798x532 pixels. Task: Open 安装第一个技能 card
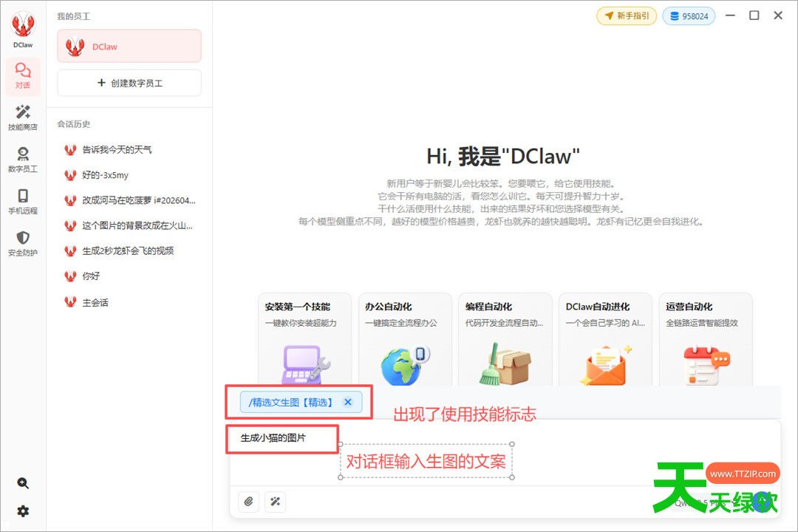point(305,338)
